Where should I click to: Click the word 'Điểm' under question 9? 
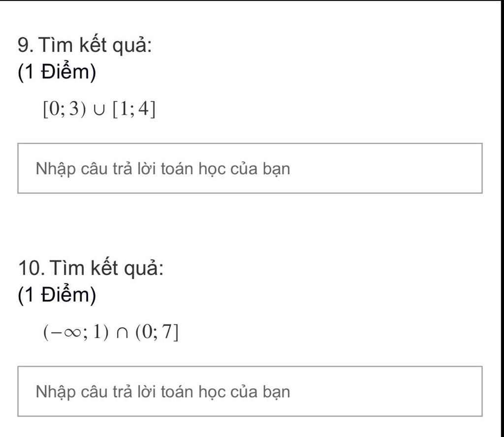64,71
